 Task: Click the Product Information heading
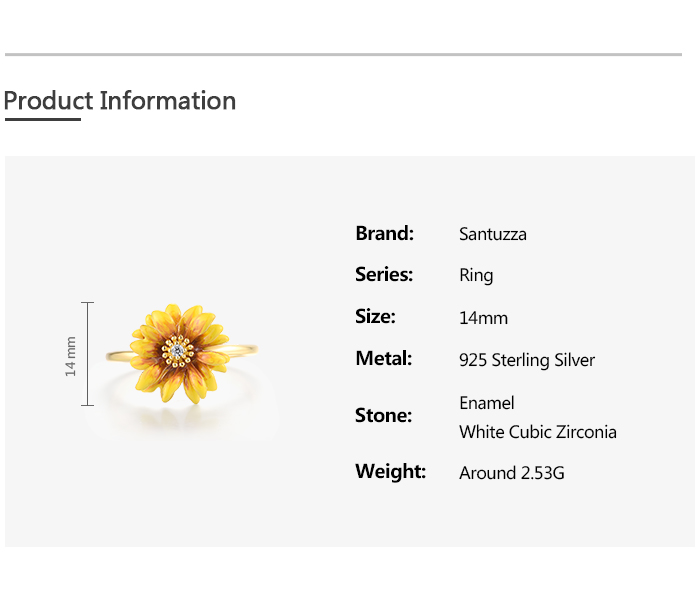coord(120,101)
